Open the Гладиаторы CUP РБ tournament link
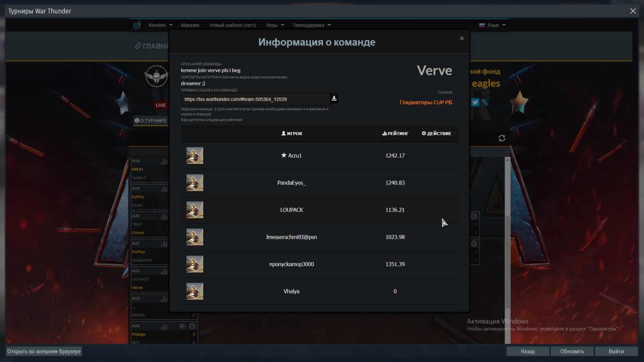The width and height of the screenshot is (644, 362). tap(426, 102)
